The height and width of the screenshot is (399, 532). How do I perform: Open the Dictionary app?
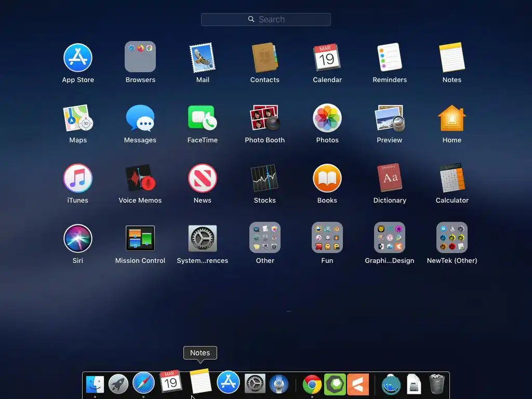pos(390,178)
